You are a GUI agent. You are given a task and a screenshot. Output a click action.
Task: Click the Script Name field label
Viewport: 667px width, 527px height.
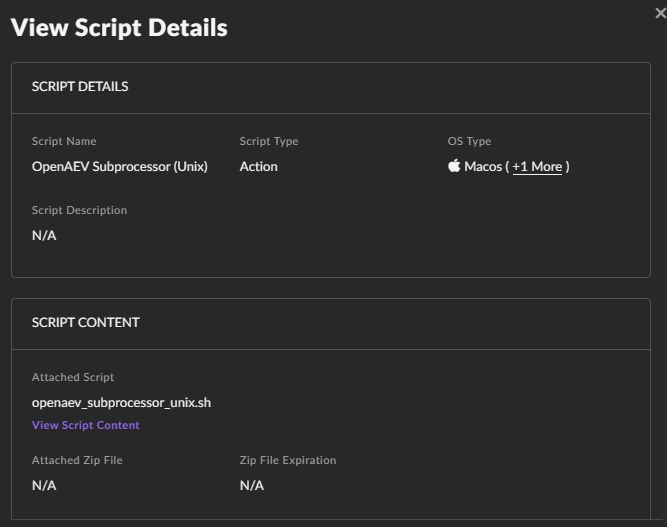(x=64, y=142)
